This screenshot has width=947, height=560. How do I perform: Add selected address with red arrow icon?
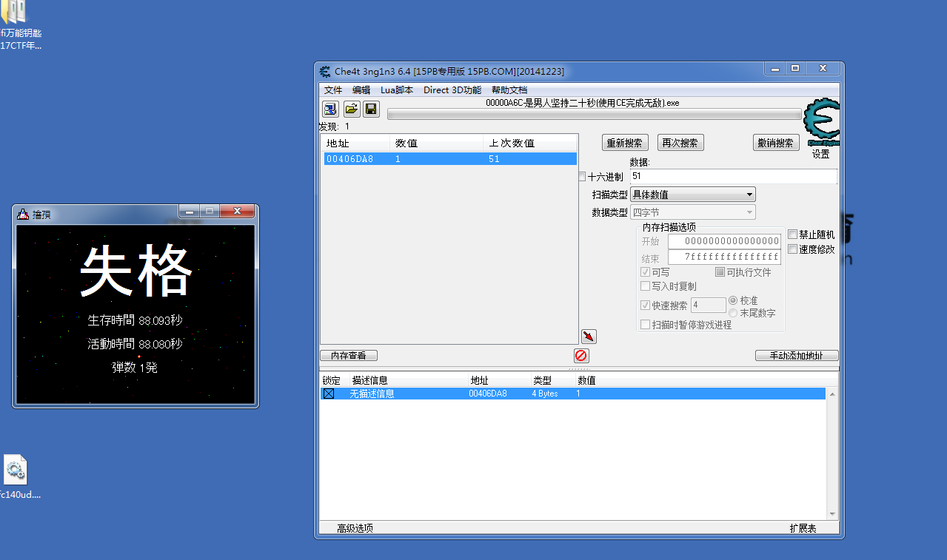click(x=589, y=337)
